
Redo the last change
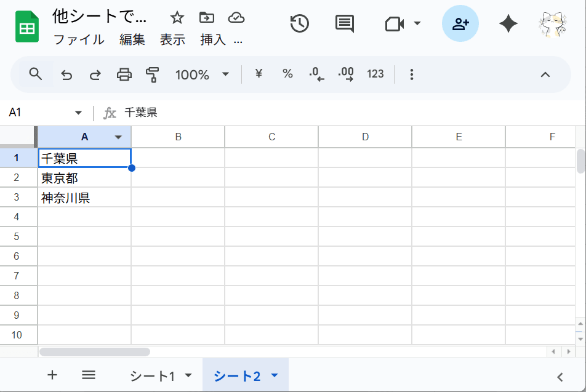(95, 74)
